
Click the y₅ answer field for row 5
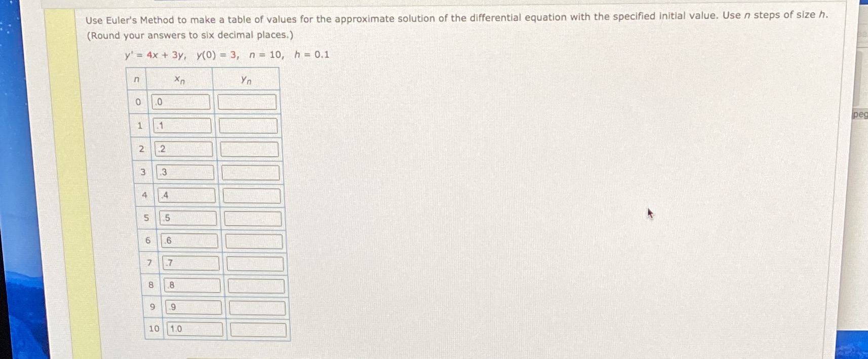253,218
